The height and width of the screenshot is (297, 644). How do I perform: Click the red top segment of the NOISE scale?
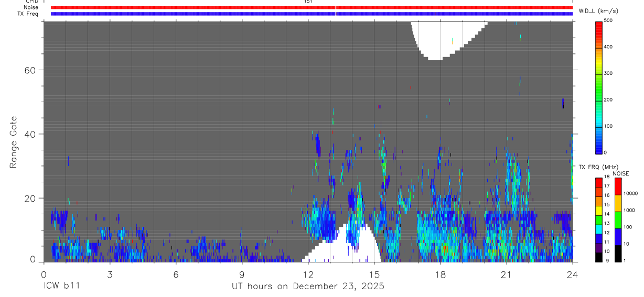click(618, 186)
